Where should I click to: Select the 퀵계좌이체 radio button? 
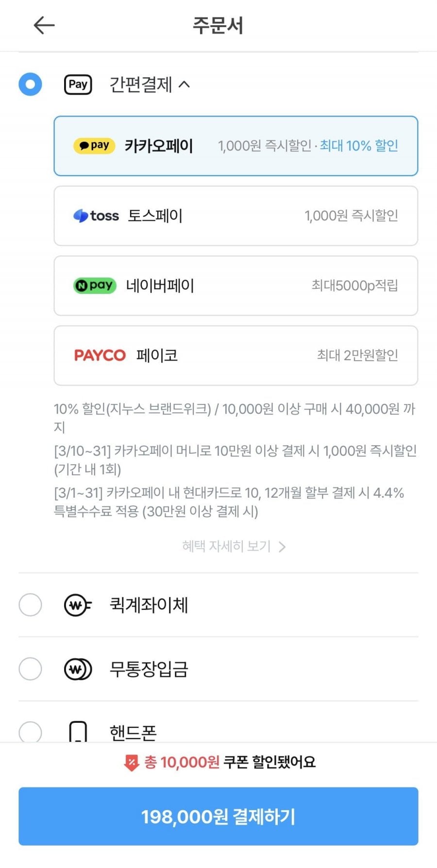point(30,605)
